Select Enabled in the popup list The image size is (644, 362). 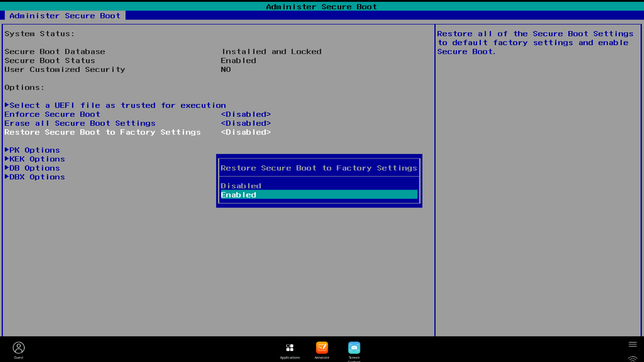[318, 195]
